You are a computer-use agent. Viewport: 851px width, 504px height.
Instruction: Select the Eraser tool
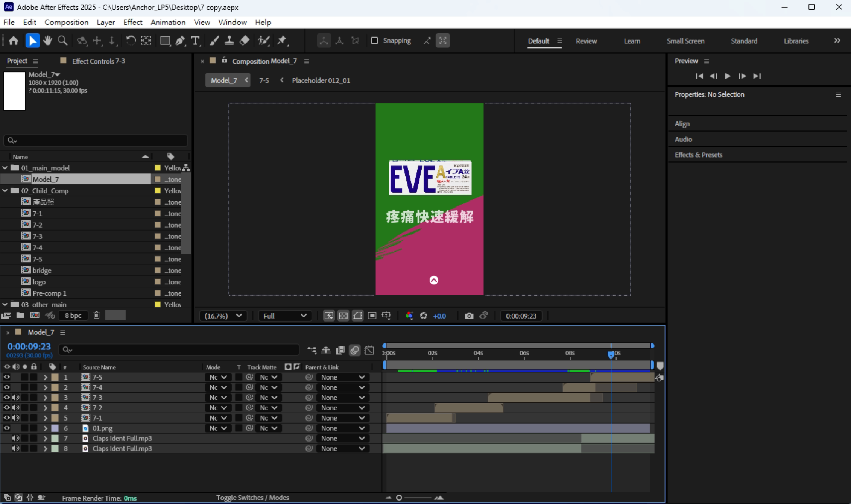tap(245, 41)
